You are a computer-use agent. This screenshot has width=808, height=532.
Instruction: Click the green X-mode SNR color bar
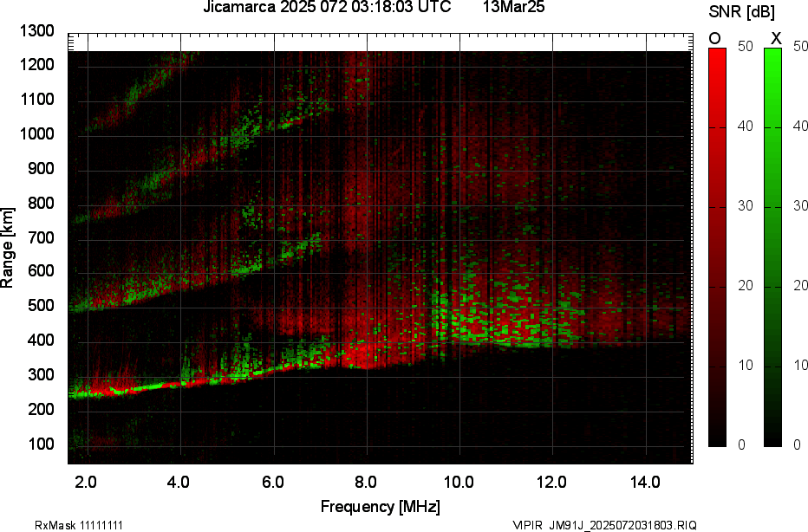pos(772,247)
